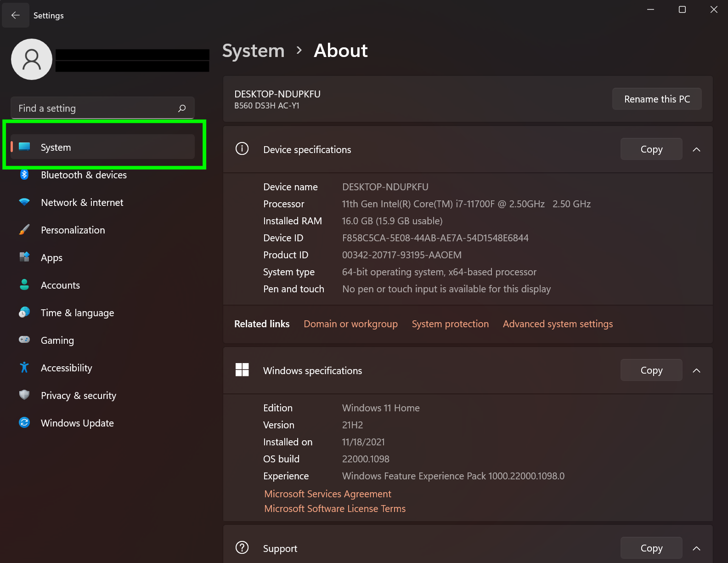Go to Accounts settings
The image size is (728, 563).
[60, 285]
